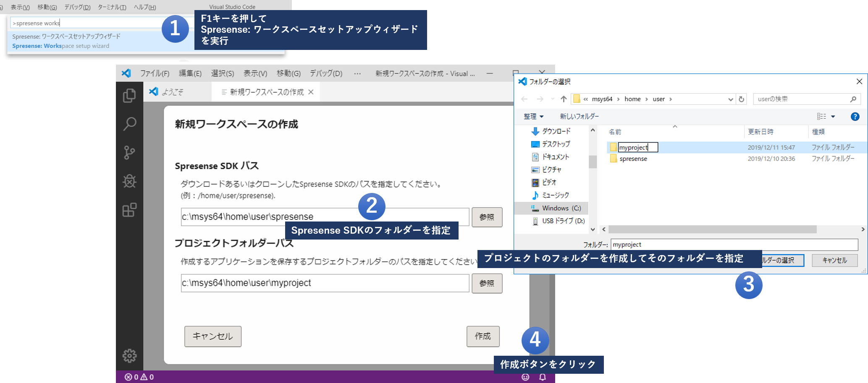This screenshot has height=383, width=868.
Task: Click the project folder path field
Action: (325, 283)
